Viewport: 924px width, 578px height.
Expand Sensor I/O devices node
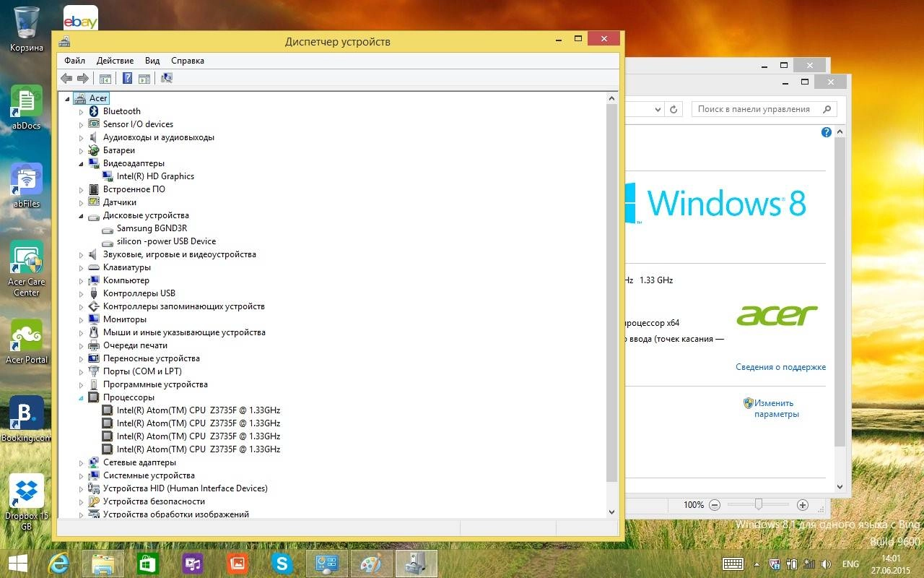(x=82, y=125)
